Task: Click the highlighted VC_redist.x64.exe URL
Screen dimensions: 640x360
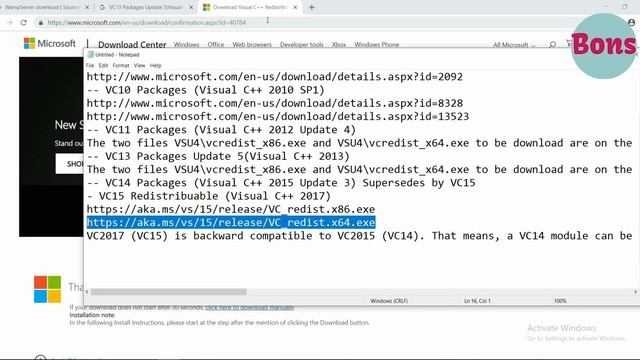Action: pos(231,222)
